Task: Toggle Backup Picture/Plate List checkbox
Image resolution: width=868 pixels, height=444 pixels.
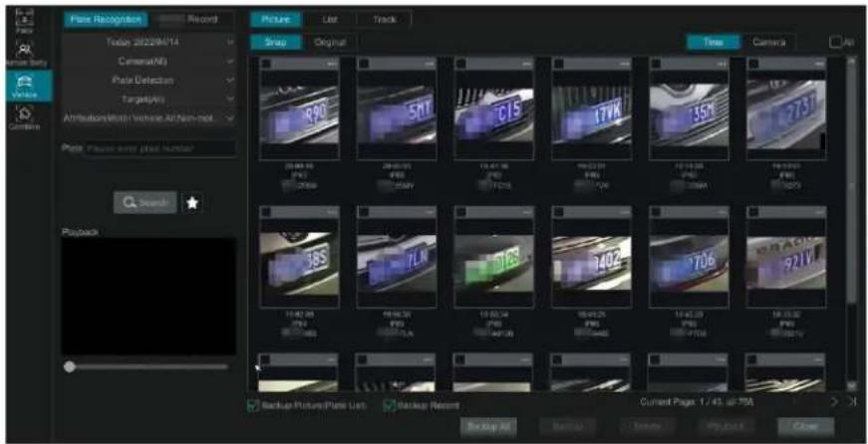Action: point(253,406)
